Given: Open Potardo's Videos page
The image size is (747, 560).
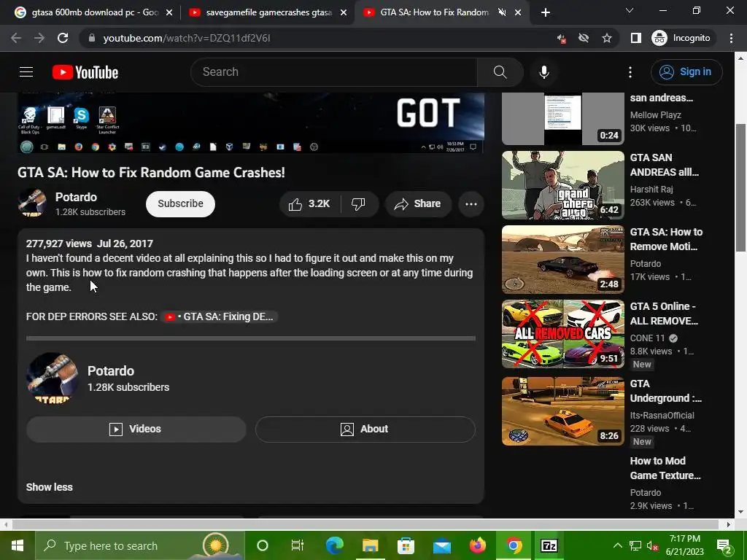Looking at the screenshot, I should click(136, 429).
